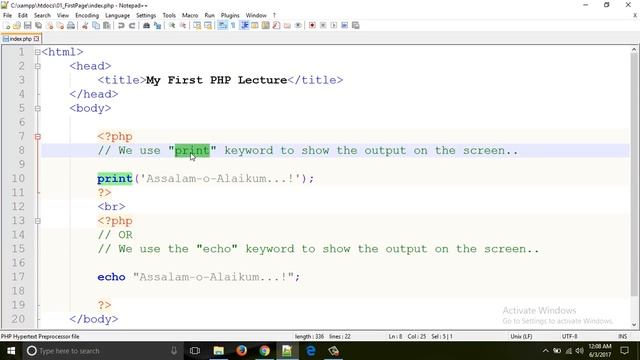Image resolution: width=640 pixels, height=360 pixels.
Task: Close the index.php tab with its X
Action: coord(36,39)
